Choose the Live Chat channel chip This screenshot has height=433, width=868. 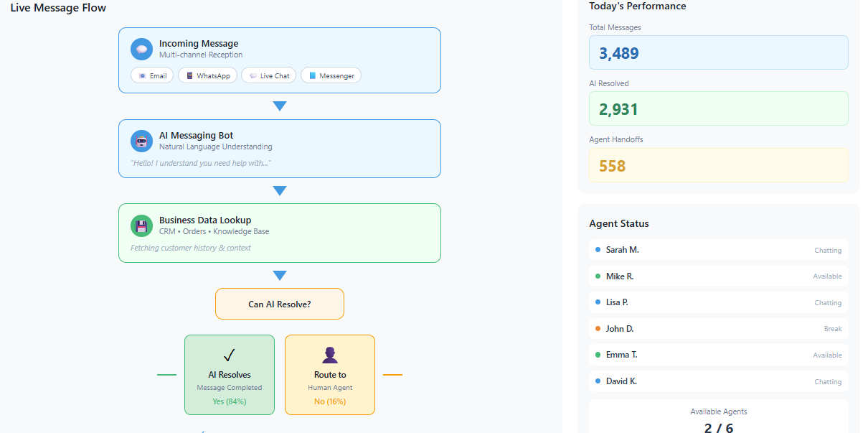268,75
